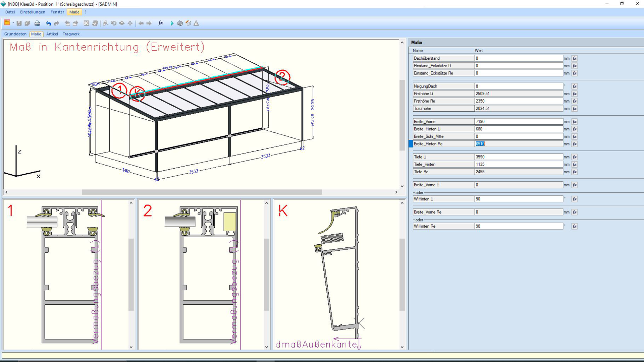Undo with the blue back arrow
The image size is (644, 362).
pyautogui.click(x=48, y=23)
